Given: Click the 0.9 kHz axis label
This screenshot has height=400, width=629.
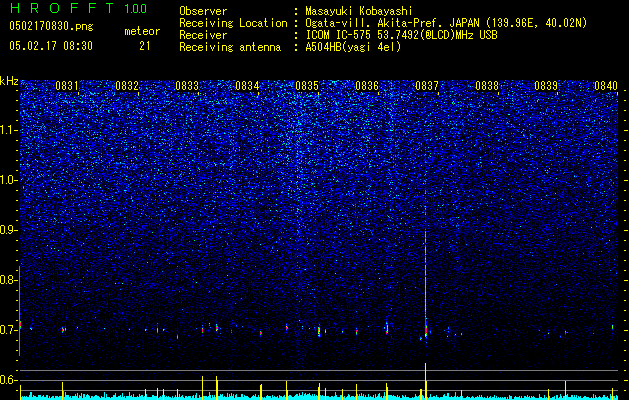Looking at the screenshot, I should click(7, 230).
